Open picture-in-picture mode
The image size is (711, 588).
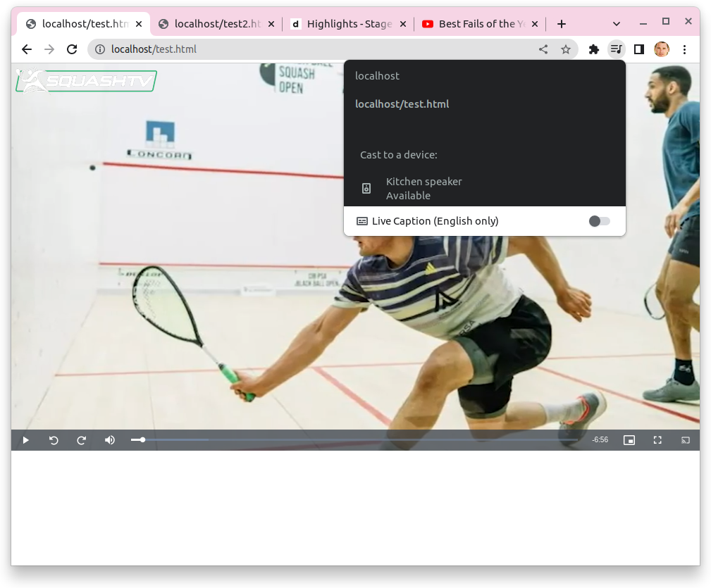coord(629,439)
